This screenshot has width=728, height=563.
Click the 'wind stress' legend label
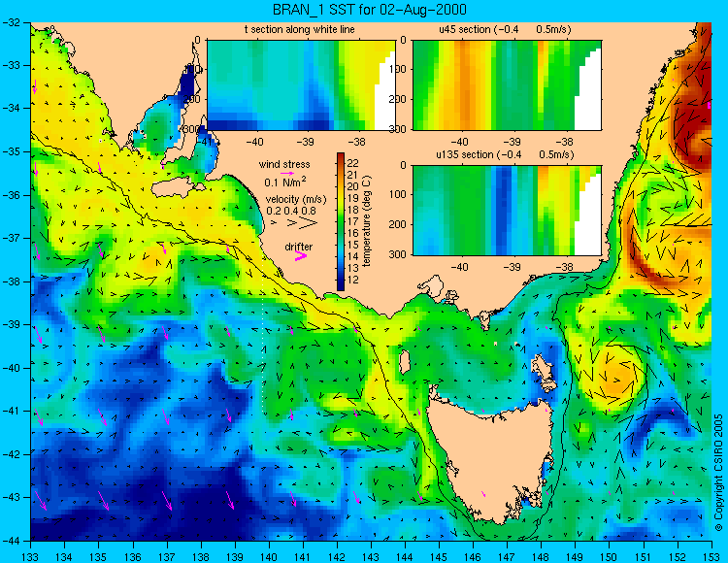[x=284, y=164]
